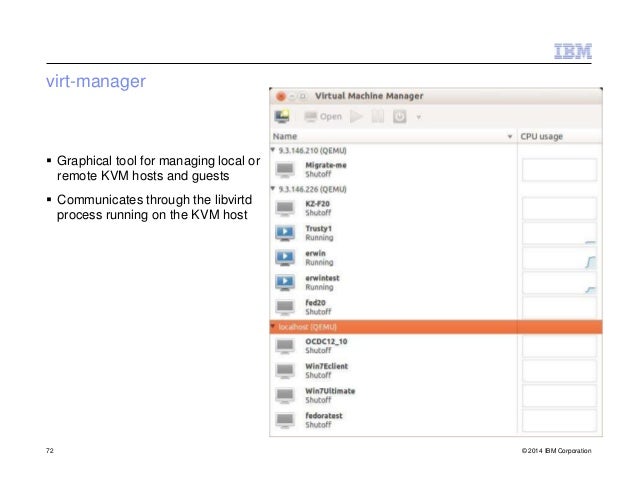Click the erwin name text
The height and width of the screenshot is (493, 638).
315,253
